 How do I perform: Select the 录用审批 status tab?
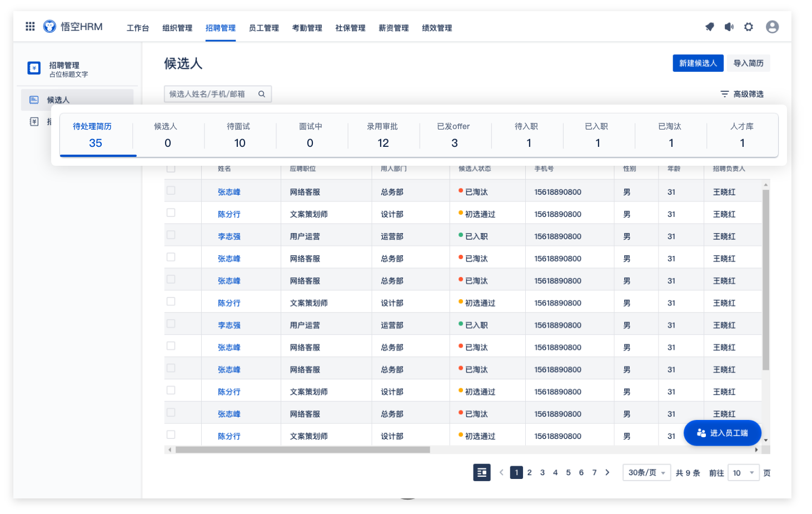[x=382, y=135]
